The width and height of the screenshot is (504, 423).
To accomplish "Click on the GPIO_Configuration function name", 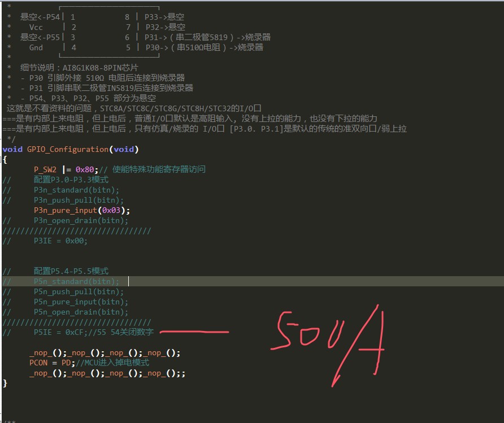I will [x=67, y=149].
